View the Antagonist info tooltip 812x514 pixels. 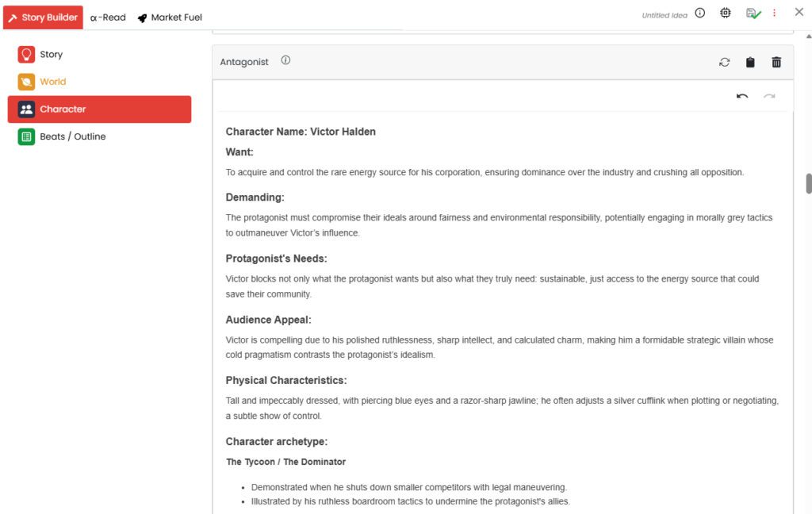coord(285,59)
